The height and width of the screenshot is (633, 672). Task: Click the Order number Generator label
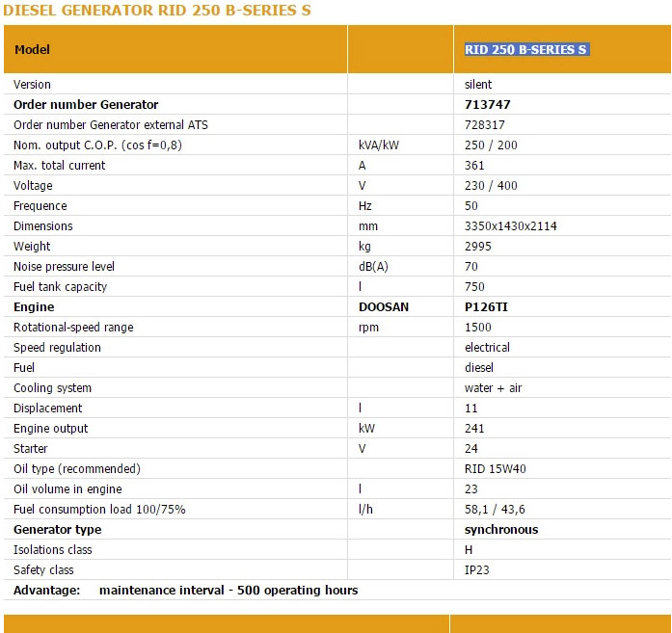pos(86,104)
